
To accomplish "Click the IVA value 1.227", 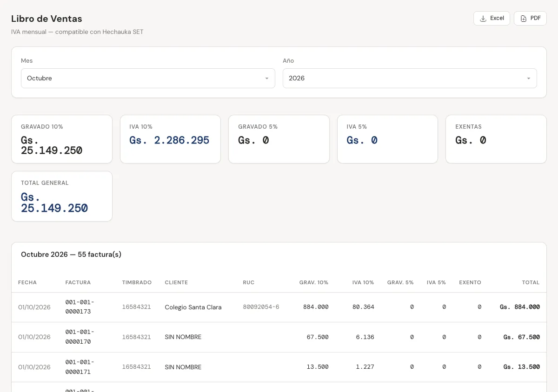I will (x=365, y=367).
